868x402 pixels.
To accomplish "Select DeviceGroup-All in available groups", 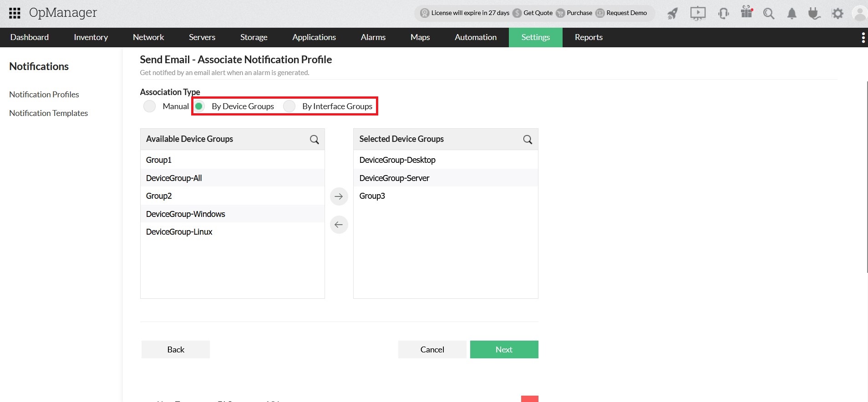I will click(233, 178).
